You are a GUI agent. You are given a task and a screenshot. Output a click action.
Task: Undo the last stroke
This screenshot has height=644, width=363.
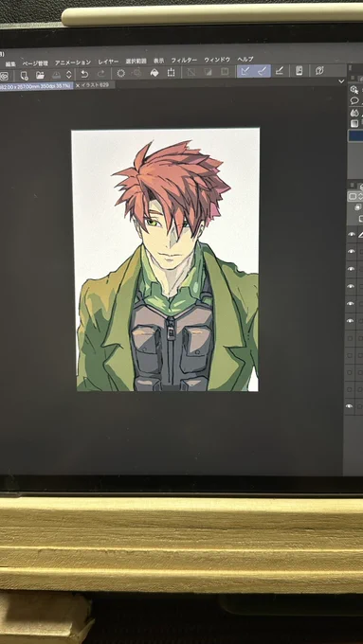[84, 74]
